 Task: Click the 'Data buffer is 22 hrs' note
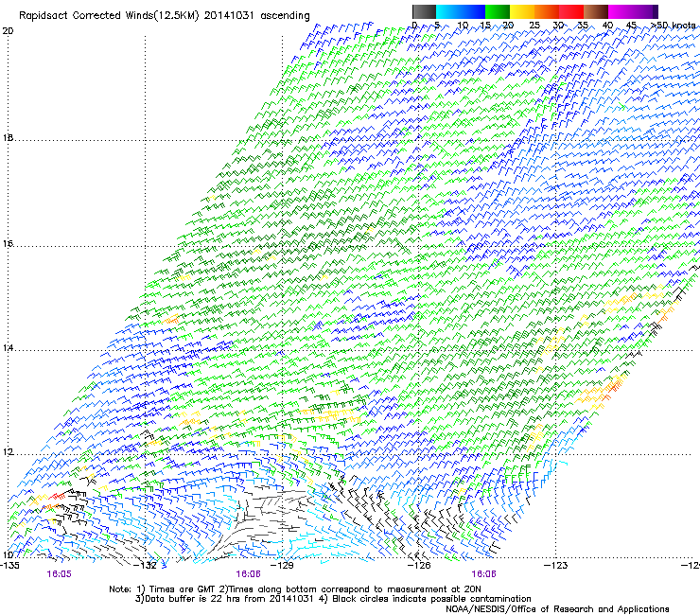click(224, 599)
